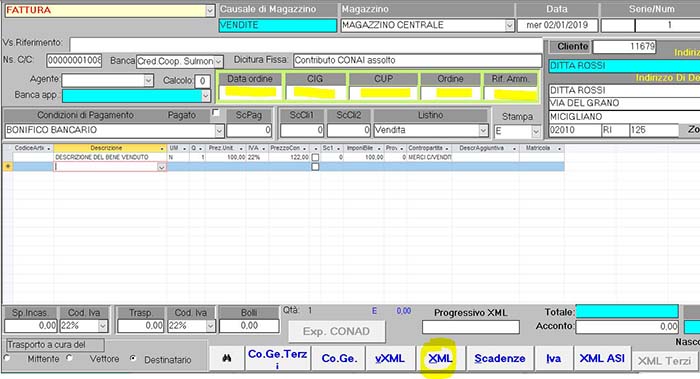Open the Banca Cred.Coop. Sulmon dropdown
Image resolution: width=700 pixels, height=379 pixels.
click(x=218, y=61)
